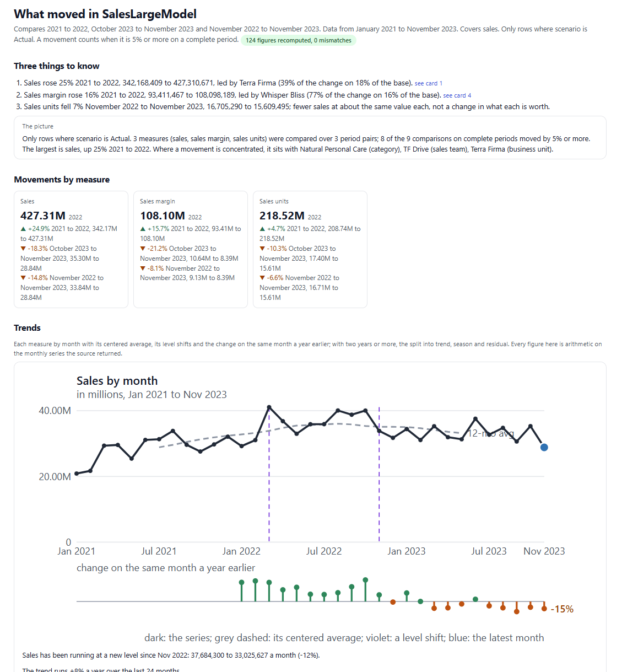Click the -15% label on year-over-year chart

[x=562, y=609]
